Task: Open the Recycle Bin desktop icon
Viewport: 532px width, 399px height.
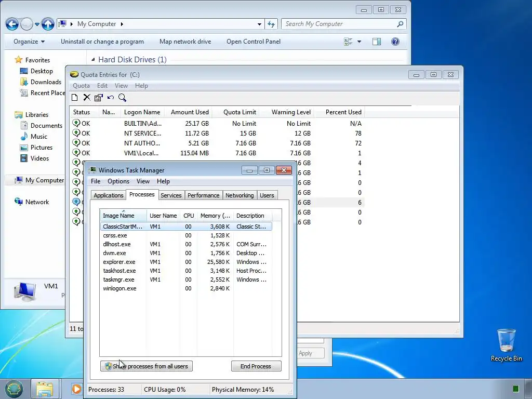Action: click(x=506, y=345)
